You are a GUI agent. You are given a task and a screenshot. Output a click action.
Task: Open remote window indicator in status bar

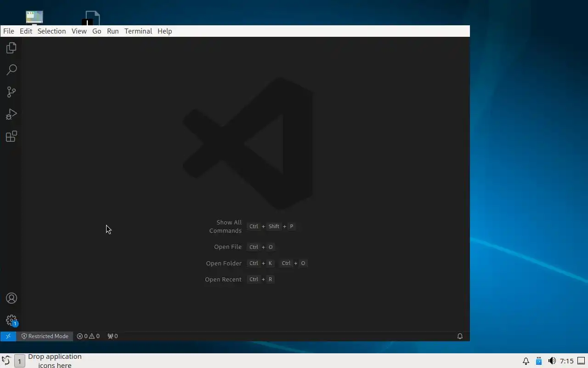point(8,336)
